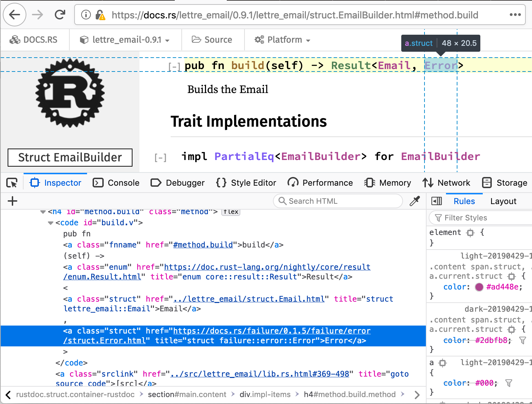Select the element picker tool in DevTools

tap(11, 183)
